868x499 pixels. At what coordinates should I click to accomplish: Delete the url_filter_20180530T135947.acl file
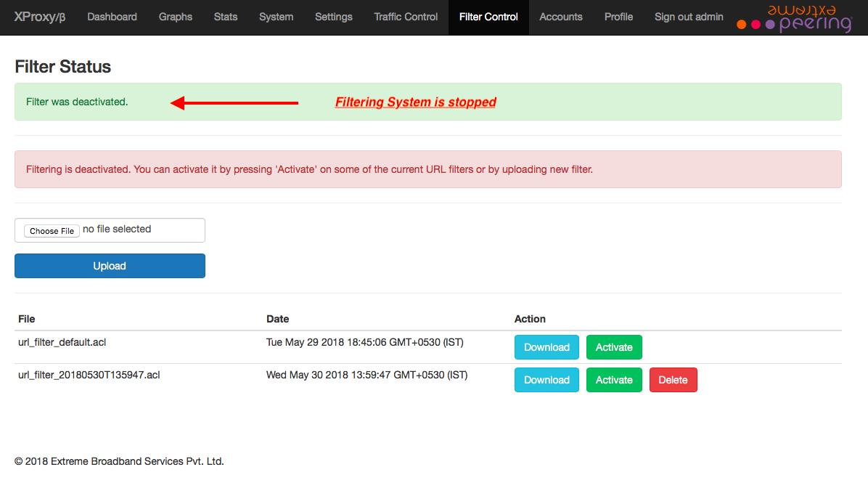[x=673, y=379]
